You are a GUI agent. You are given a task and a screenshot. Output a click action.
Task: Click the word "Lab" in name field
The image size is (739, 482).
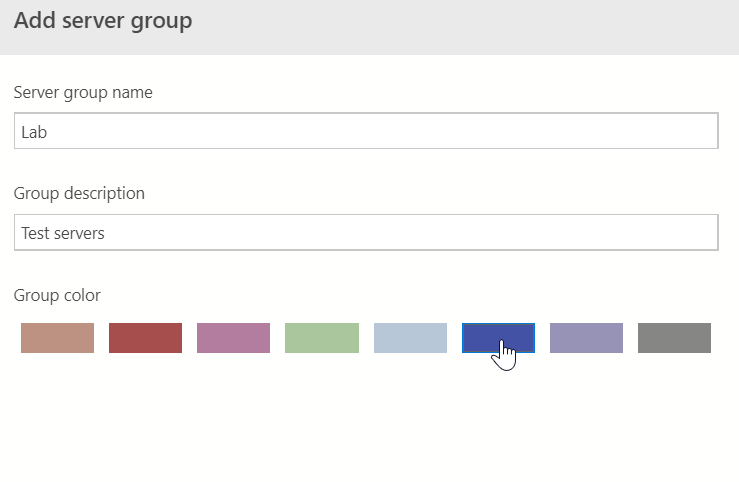pyautogui.click(x=35, y=131)
